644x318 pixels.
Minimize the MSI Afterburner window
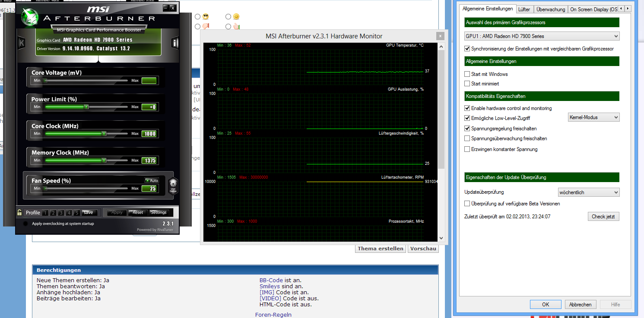click(166, 8)
